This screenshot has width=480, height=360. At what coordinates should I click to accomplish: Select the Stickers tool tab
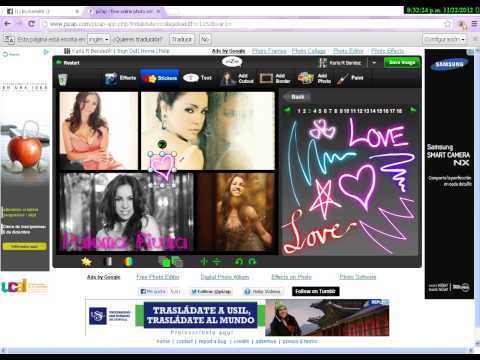[160, 78]
